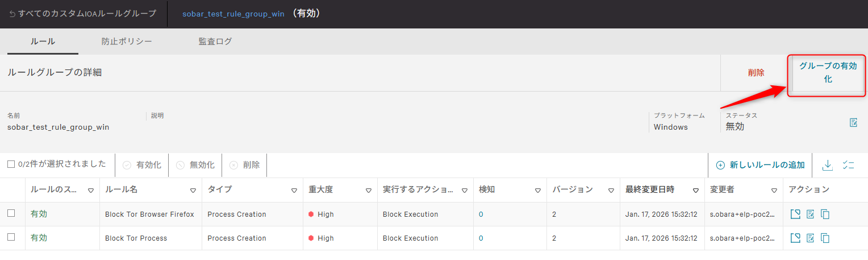Open the 重大度 column filter dropdown
The image size is (868, 260).
(x=368, y=191)
